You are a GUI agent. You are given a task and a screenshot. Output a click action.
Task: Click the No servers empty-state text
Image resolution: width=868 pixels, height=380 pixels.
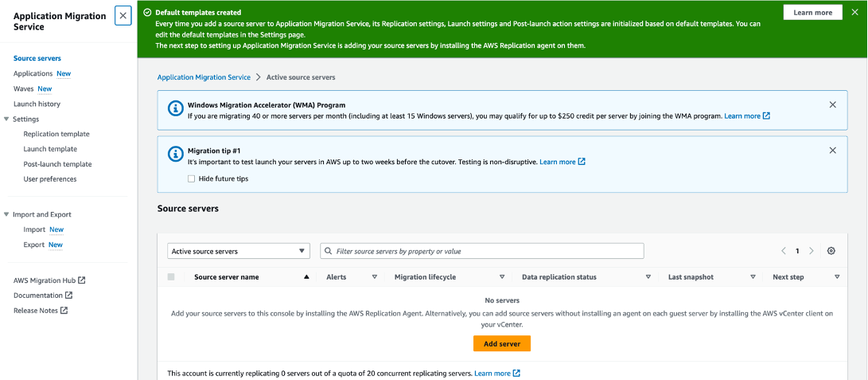coord(502,301)
